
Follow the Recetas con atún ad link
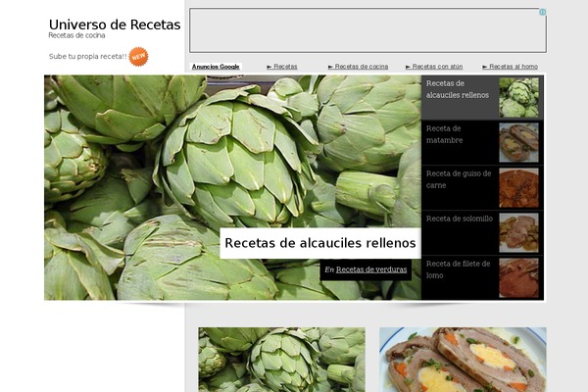pos(434,67)
